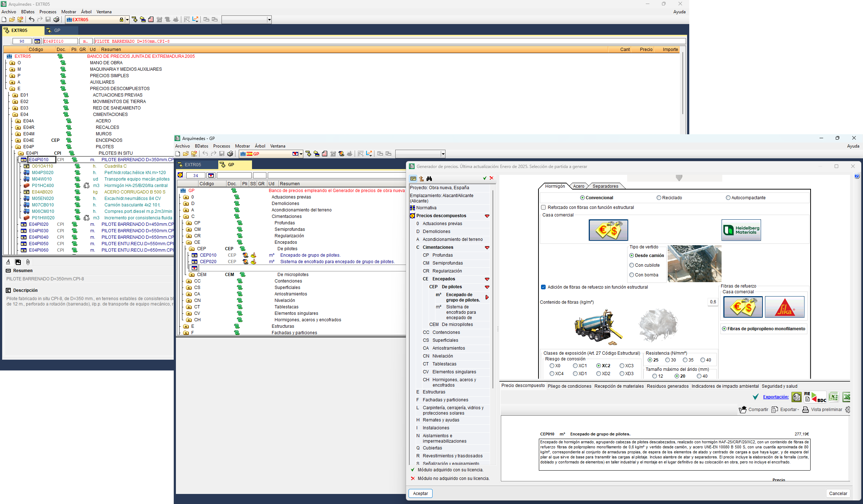The width and height of the screenshot is (863, 504).
Task: Open the Exportar dropdown
Action: click(x=789, y=410)
